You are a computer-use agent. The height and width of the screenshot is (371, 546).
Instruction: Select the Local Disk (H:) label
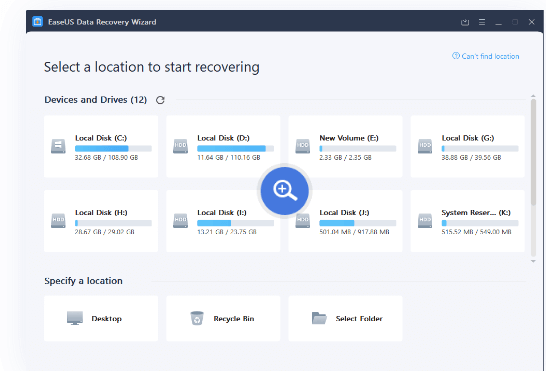point(101,212)
